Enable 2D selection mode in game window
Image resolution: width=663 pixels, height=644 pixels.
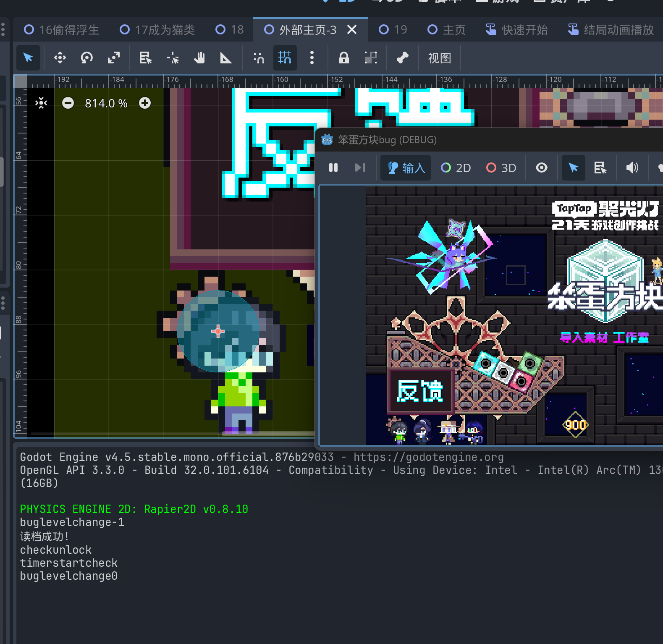[x=456, y=168]
